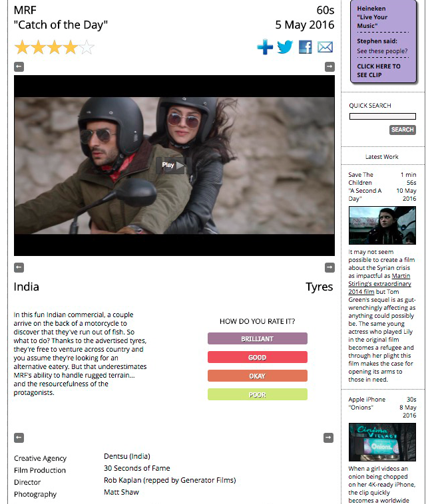Click the SEARCH button
This screenshot has width=436, height=504.
pyautogui.click(x=403, y=130)
